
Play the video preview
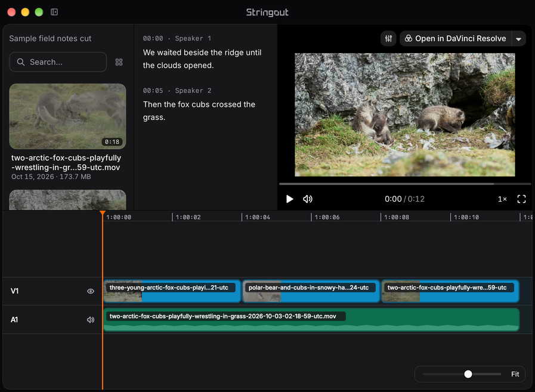coord(289,199)
